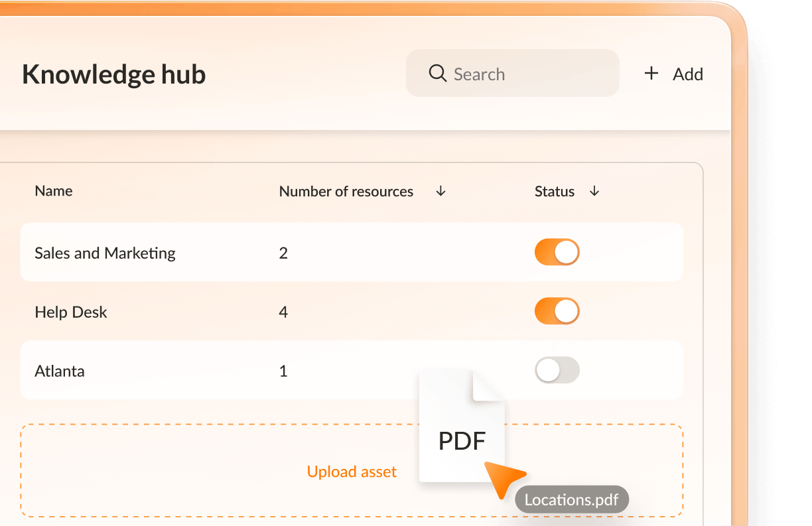Click the Upload asset link
The height and width of the screenshot is (526, 812).
tap(352, 472)
